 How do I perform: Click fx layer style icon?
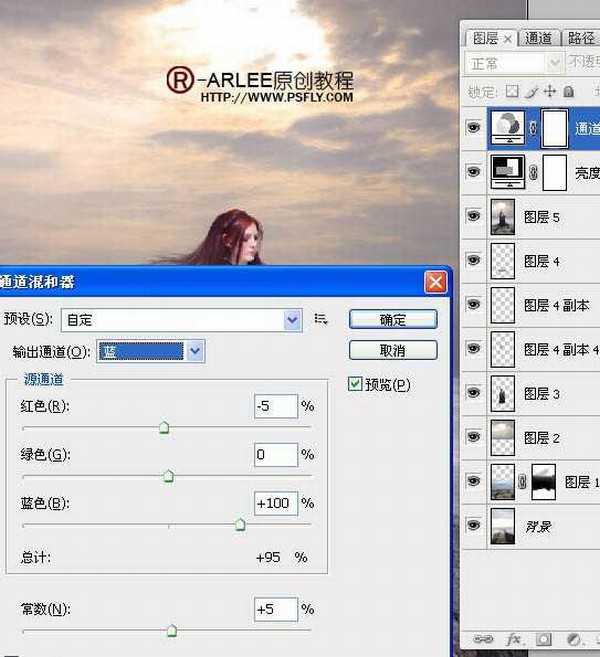click(513, 639)
